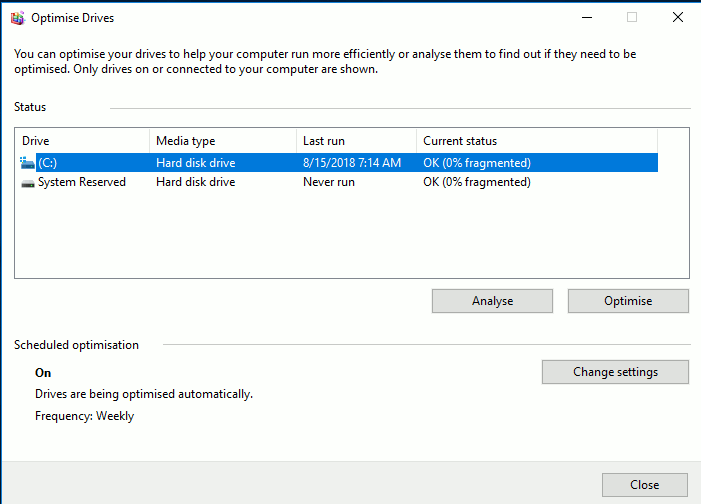This screenshot has width=701, height=504.
Task: Close the dialog with the Close button
Action: 645,485
